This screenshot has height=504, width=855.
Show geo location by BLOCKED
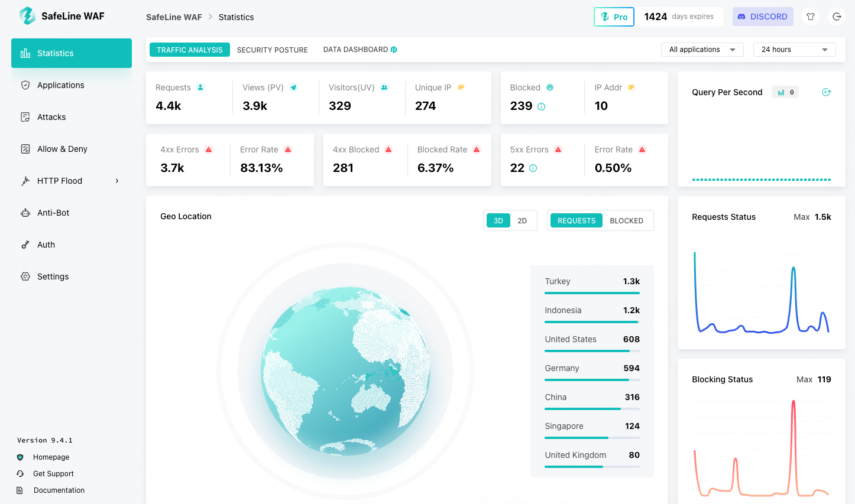(x=627, y=220)
